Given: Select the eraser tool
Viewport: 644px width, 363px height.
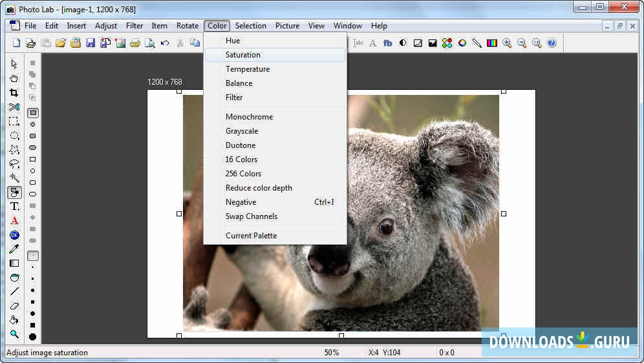Looking at the screenshot, I should (14, 306).
